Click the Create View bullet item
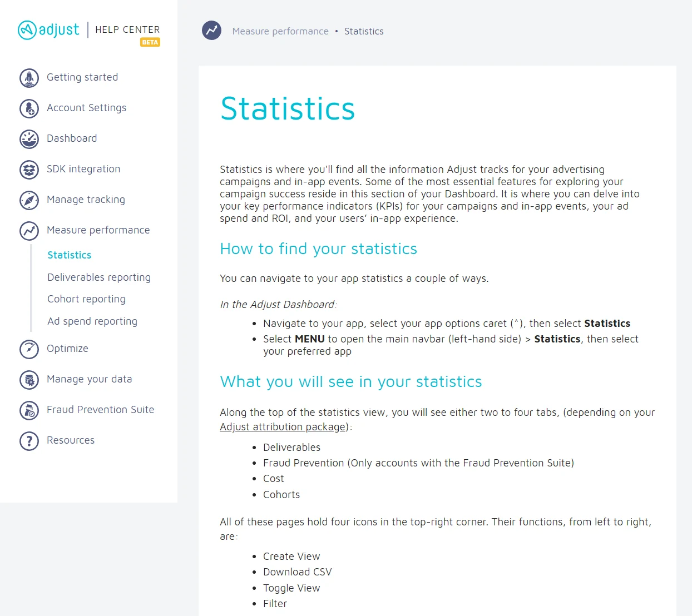This screenshot has width=692, height=616. [291, 557]
